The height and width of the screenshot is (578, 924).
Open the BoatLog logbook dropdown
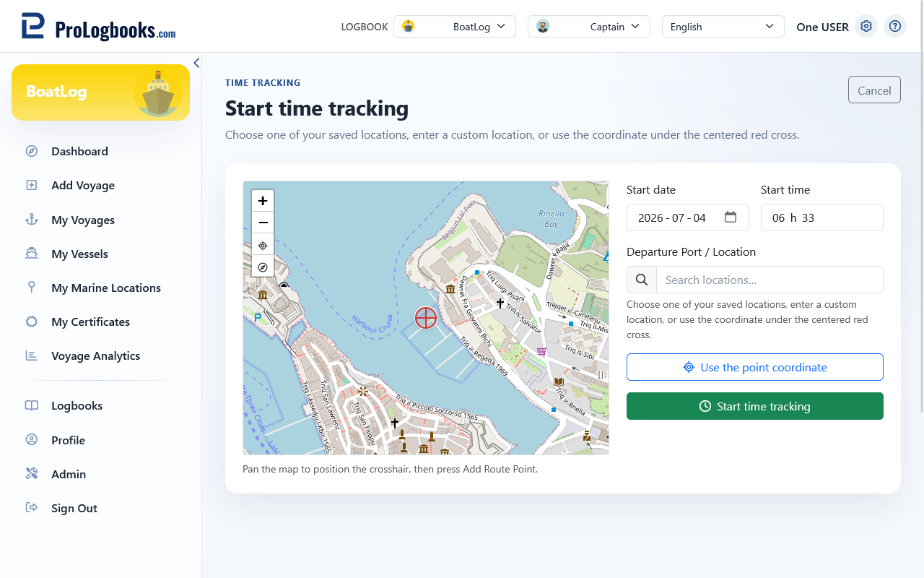(x=455, y=27)
